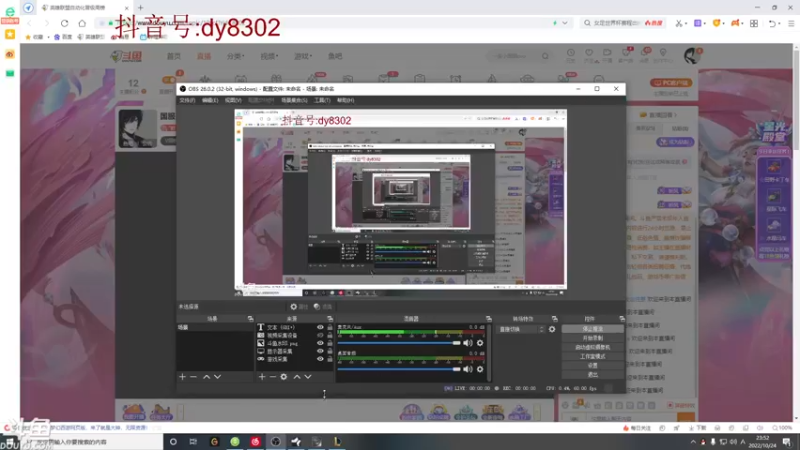The image size is (800, 450).
Task: Open Settings from OBS controls panel
Action: (592, 366)
